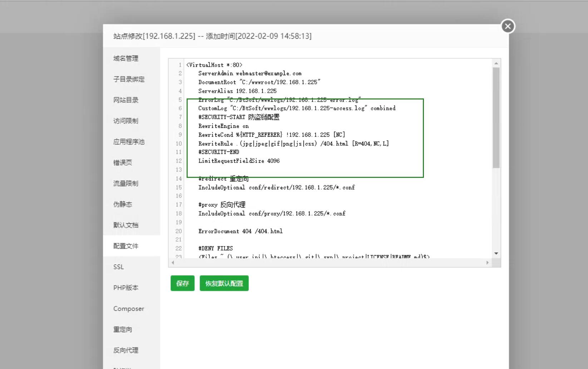
Task: Click the LimitRequestFieldSize 4096 line
Action: coord(239,161)
